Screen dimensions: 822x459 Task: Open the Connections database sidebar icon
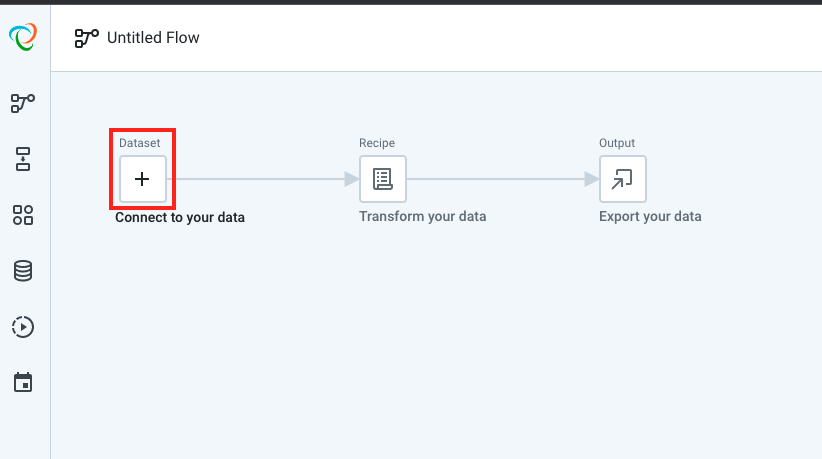[23, 271]
